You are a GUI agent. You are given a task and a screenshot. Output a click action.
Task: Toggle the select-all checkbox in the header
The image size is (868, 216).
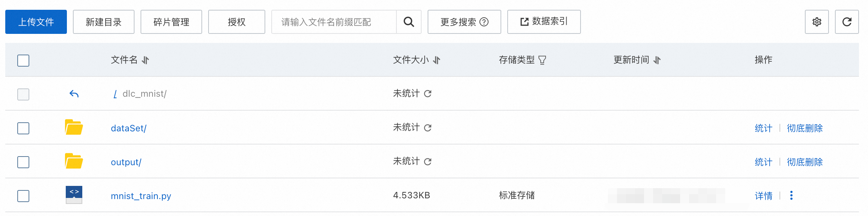click(x=23, y=60)
